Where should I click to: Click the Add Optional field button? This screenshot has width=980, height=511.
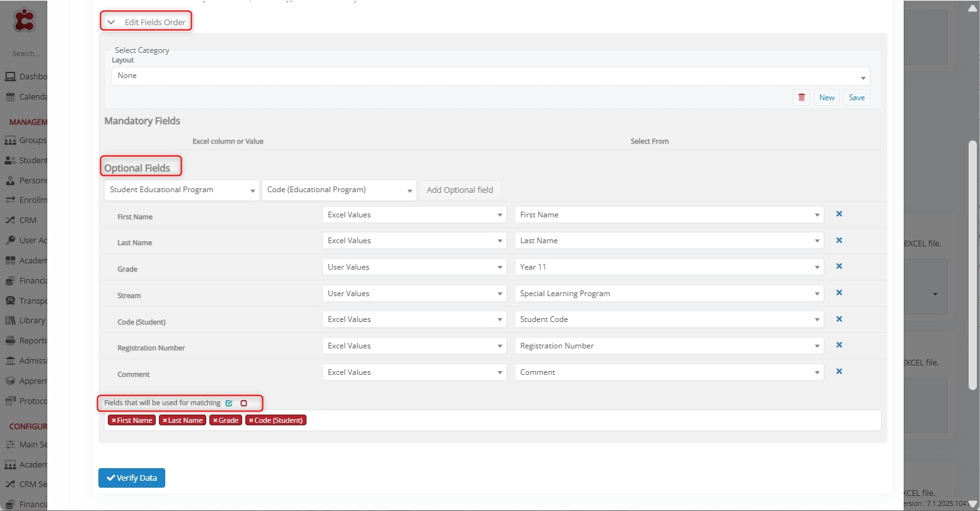460,190
